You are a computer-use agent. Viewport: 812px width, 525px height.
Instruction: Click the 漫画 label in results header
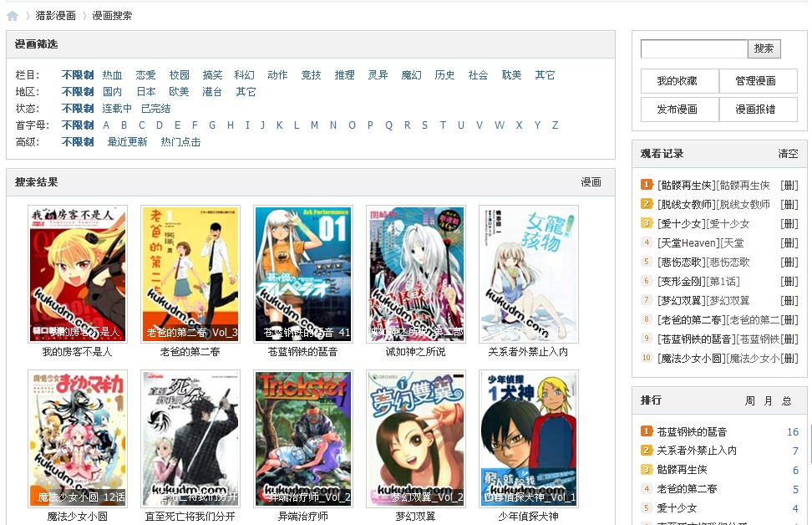[x=591, y=182]
